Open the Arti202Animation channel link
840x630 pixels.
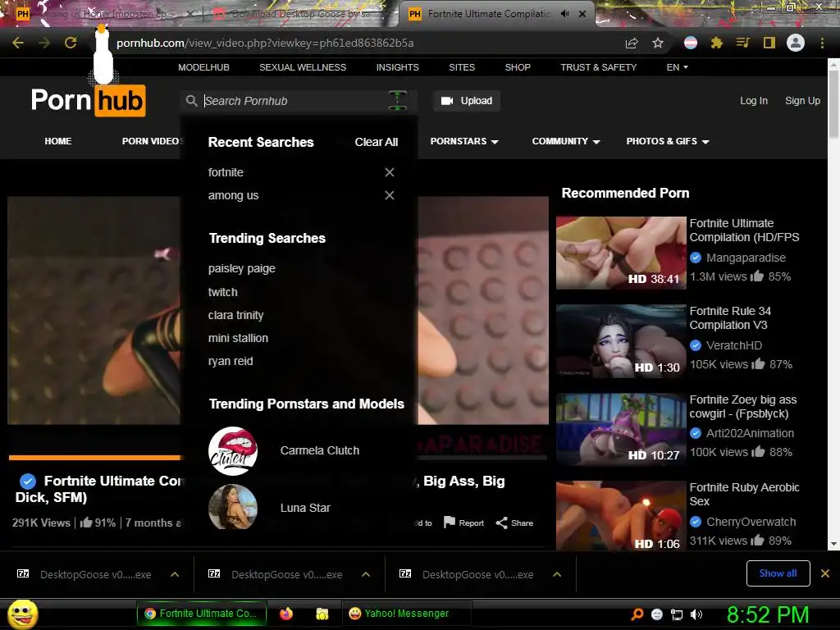tap(750, 433)
